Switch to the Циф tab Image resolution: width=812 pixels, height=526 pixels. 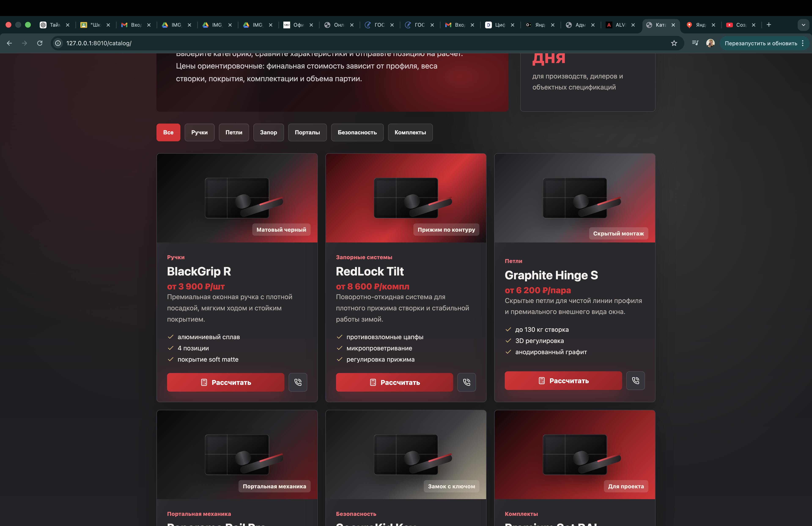(x=495, y=25)
